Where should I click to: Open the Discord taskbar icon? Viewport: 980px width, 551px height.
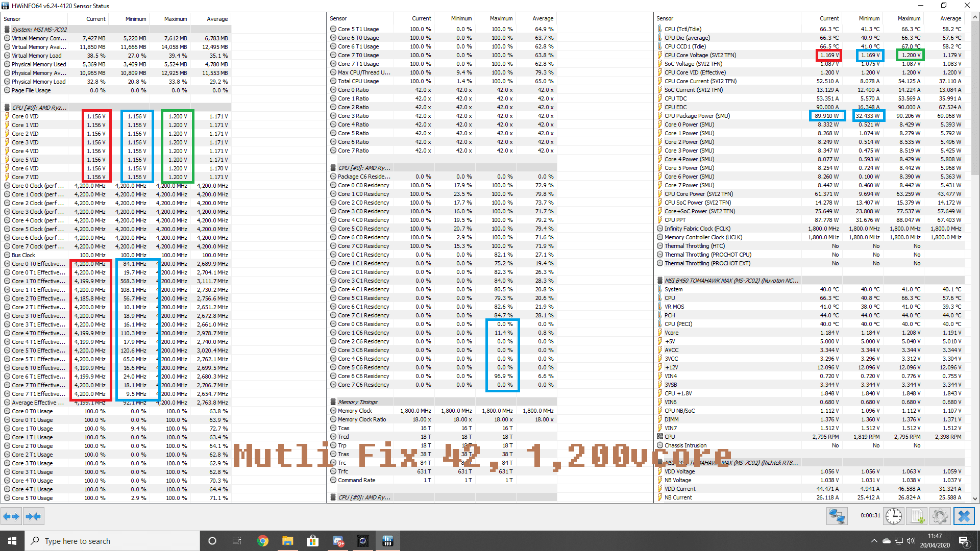[338, 541]
